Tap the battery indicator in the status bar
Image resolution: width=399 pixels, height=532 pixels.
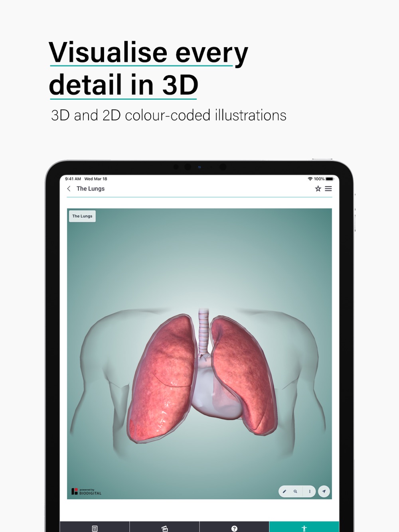coord(330,179)
